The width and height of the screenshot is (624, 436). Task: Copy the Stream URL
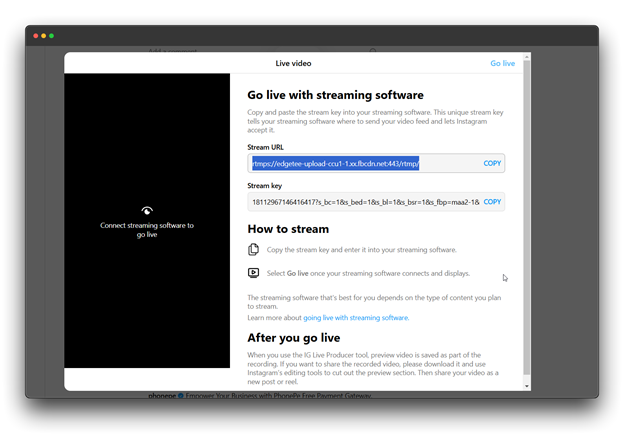tap(492, 163)
